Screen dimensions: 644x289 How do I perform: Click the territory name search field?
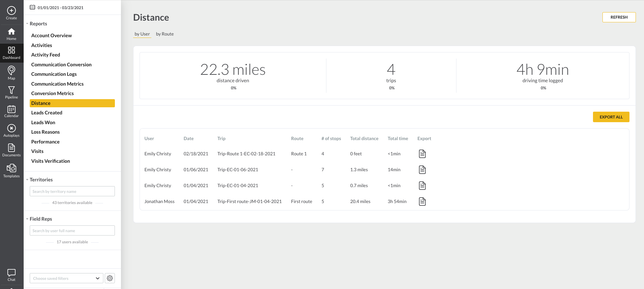point(72,192)
